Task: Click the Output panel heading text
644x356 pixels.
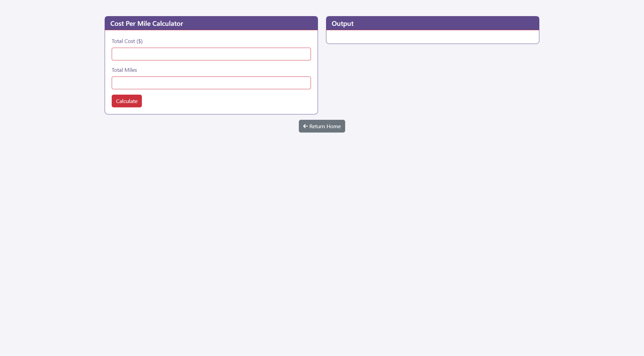Action: pyautogui.click(x=342, y=23)
